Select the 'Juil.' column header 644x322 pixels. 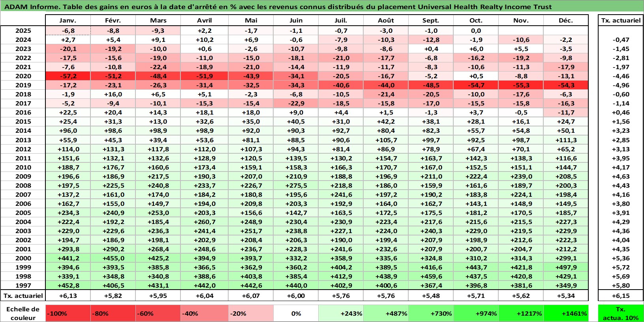[x=341, y=21]
